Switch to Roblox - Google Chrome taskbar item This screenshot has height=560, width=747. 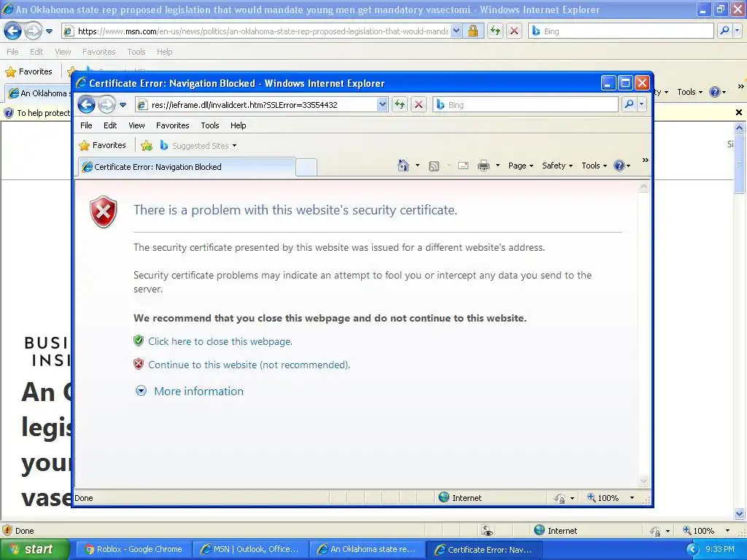(133, 549)
